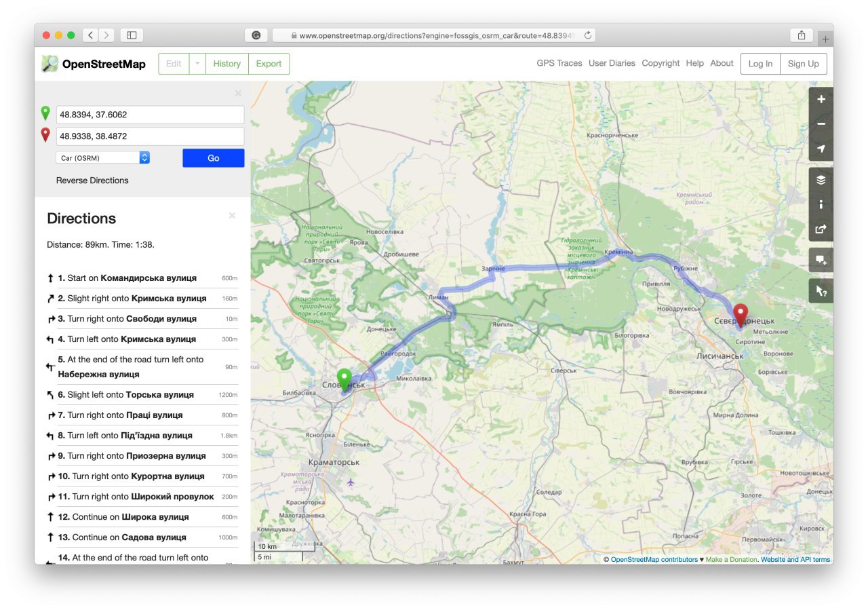Open Safari Share menu

[802, 35]
